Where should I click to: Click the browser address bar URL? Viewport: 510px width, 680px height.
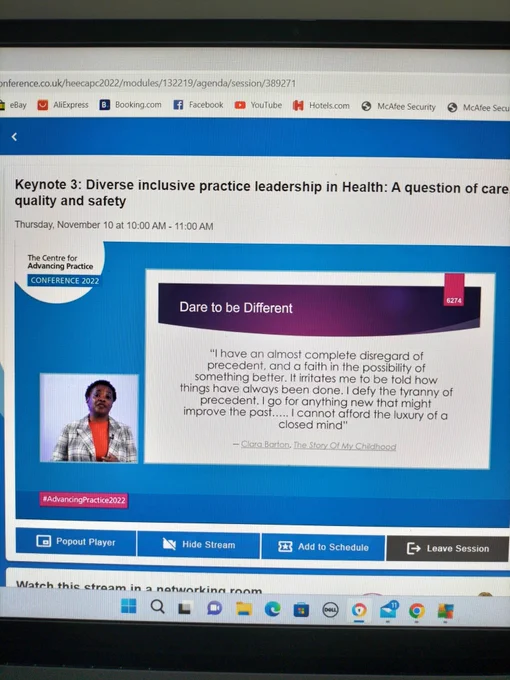[x=148, y=83]
